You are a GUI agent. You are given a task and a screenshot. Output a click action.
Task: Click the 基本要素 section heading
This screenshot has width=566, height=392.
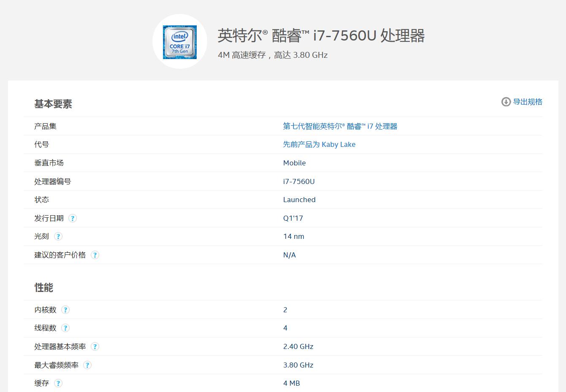point(53,104)
